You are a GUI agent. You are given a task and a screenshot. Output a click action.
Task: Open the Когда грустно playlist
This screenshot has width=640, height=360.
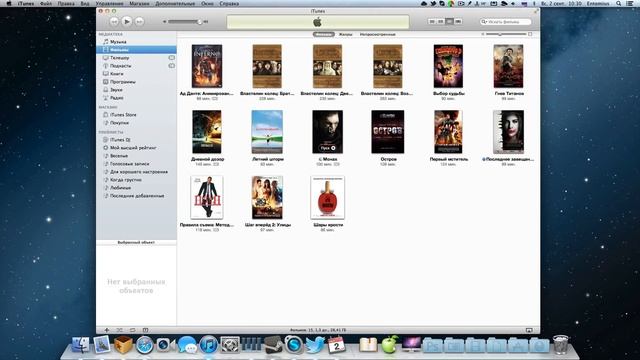(126, 180)
